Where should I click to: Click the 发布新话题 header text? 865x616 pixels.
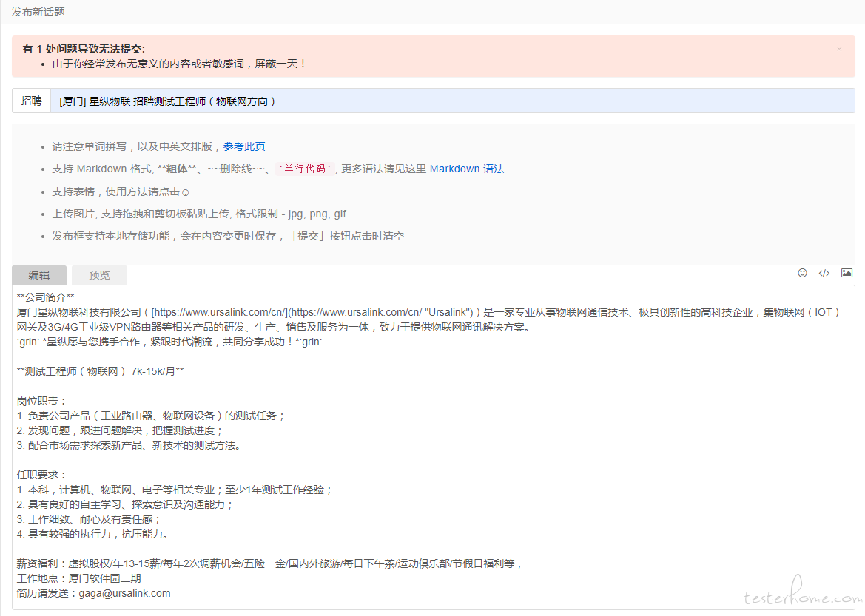click(38, 12)
